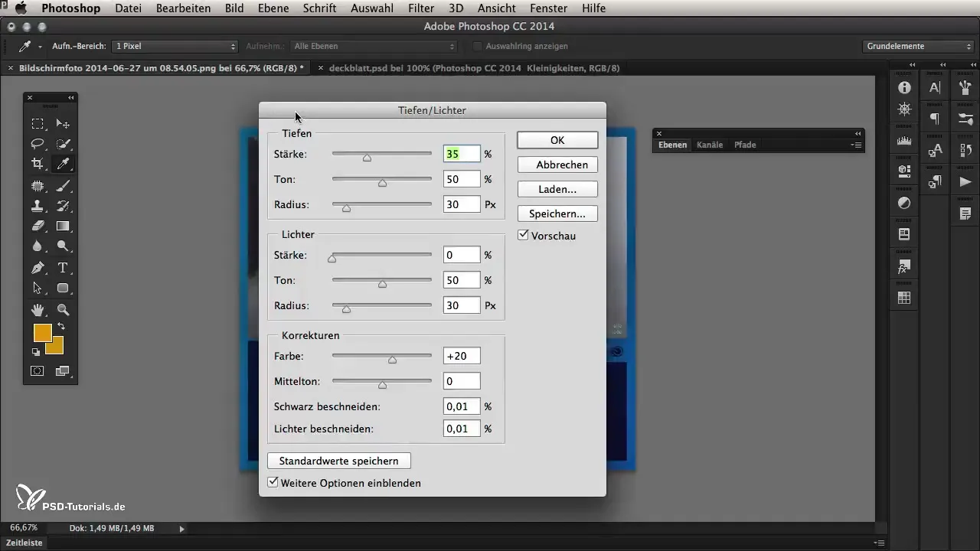Screen dimensions: 980x551
Task: Select the Crop tool
Action: [37, 164]
